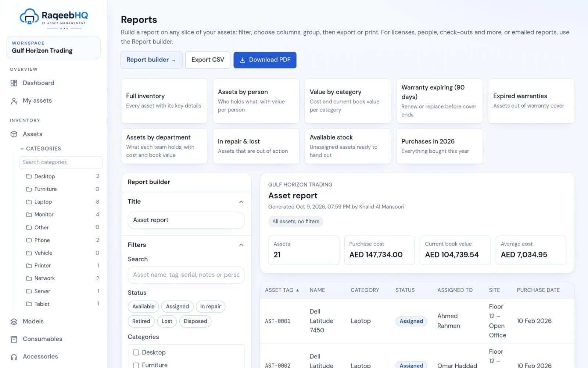
Task: Click the 'All assets, no filters' chip
Action: pyautogui.click(x=296, y=222)
